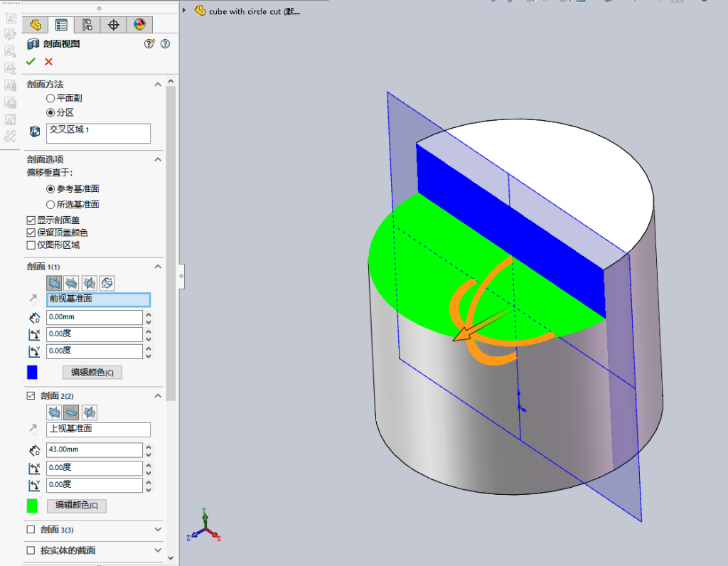This screenshot has height=566, width=728.
Task: Choose 参考基准面 offset option
Action: [x=50, y=189]
